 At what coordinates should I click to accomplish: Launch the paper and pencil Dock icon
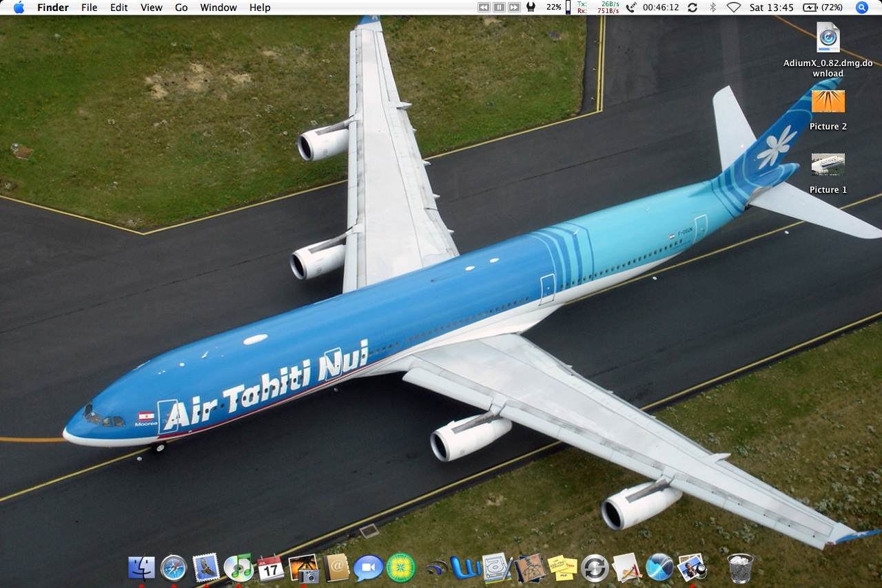click(x=627, y=568)
